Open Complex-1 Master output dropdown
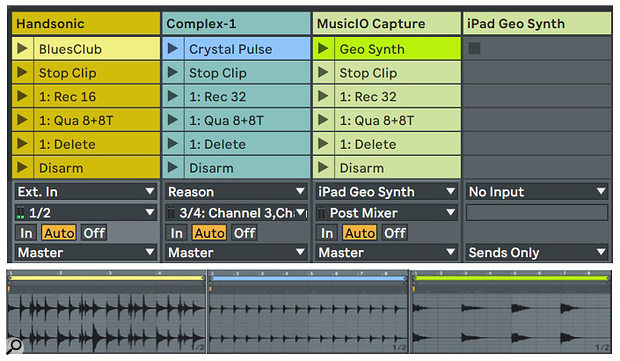Screen dimensions: 620x361 [236, 252]
